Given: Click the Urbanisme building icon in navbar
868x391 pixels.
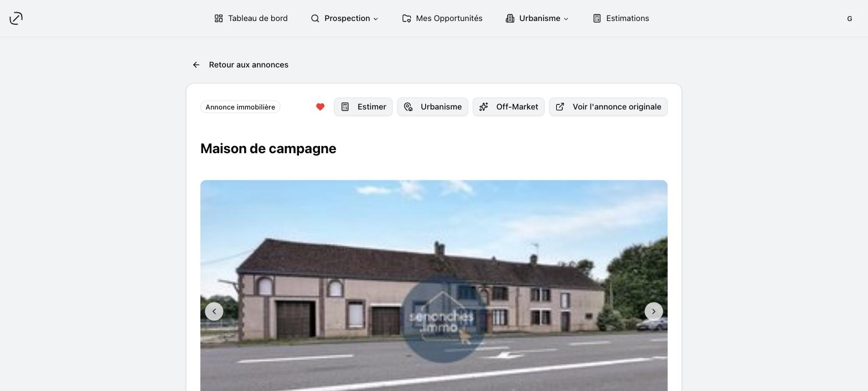Looking at the screenshot, I should click(x=510, y=18).
